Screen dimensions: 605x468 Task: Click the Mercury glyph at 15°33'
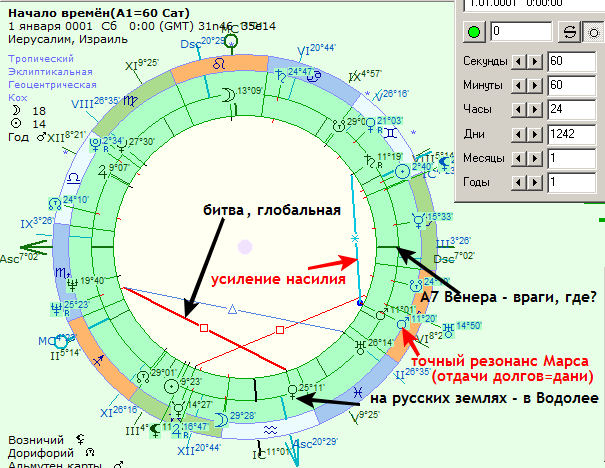point(418,220)
